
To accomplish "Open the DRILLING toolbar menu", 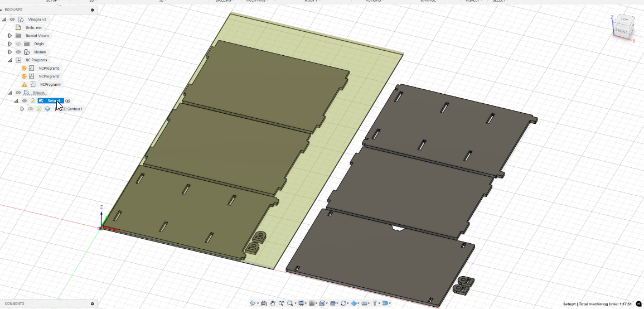I will click(x=224, y=1).
